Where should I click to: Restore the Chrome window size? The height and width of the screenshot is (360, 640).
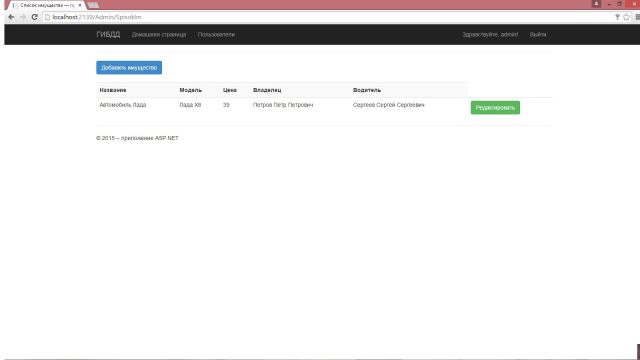619,3
